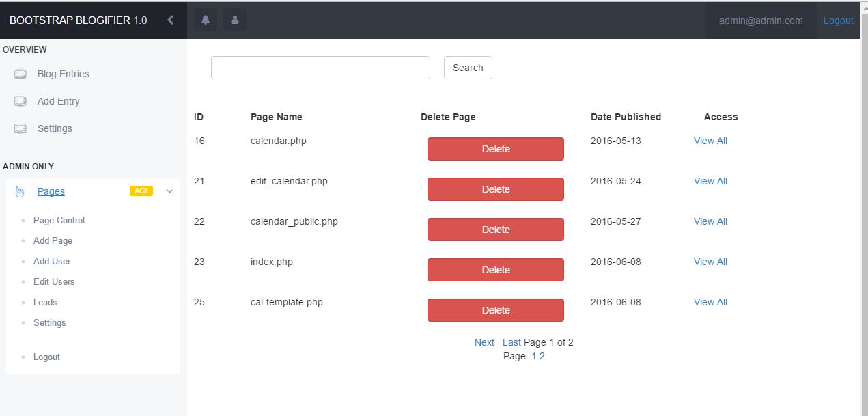Open View All for calendar.php
868x416 pixels.
point(710,141)
